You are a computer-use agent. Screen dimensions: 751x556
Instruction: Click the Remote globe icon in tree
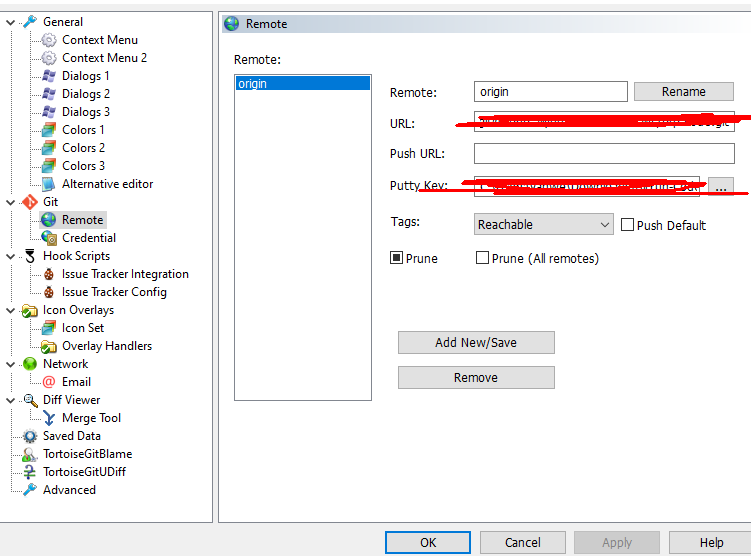click(x=49, y=220)
